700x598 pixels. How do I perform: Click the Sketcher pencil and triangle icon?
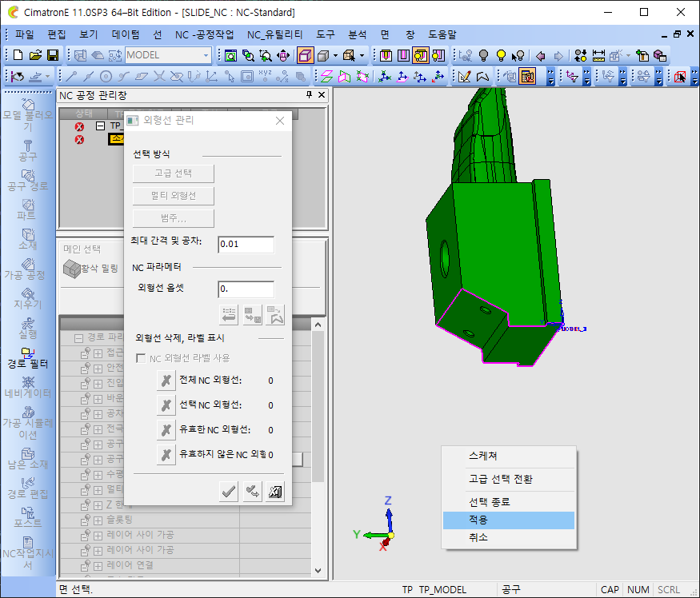pyautogui.click(x=464, y=77)
